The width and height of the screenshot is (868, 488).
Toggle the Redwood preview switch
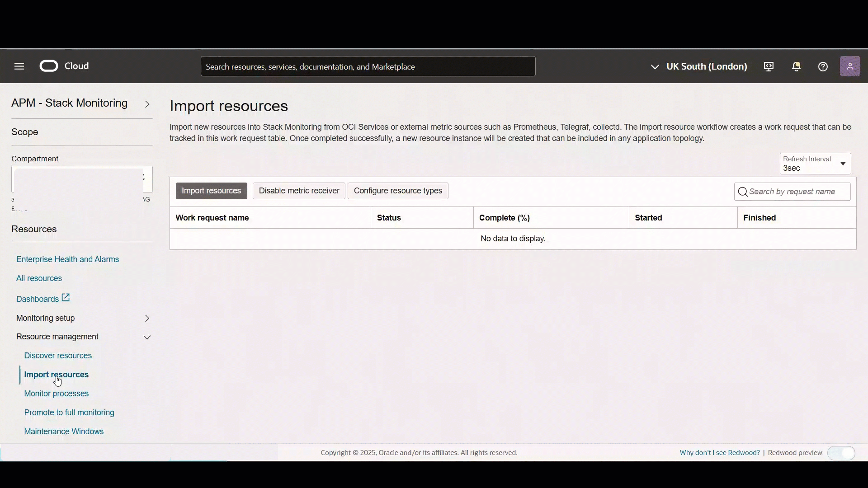[x=842, y=453]
